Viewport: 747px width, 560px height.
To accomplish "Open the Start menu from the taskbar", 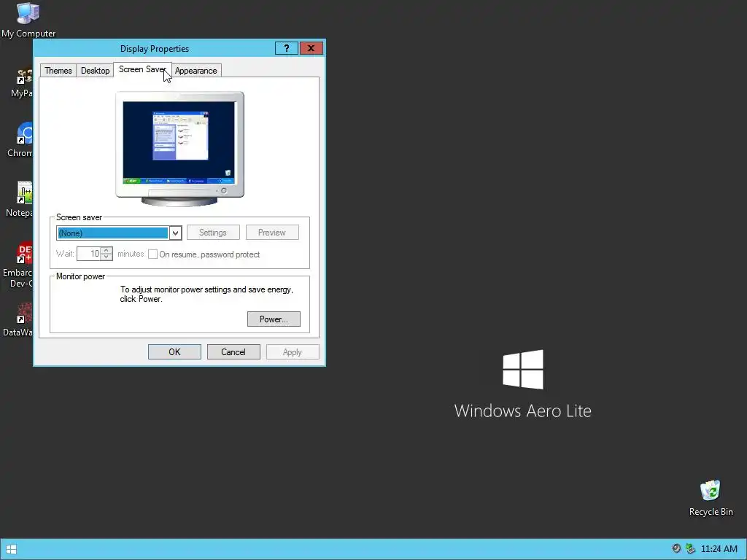I will click(12, 549).
